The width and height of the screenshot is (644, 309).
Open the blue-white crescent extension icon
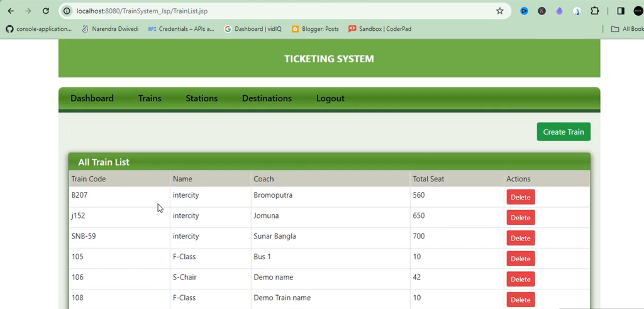[x=577, y=11]
